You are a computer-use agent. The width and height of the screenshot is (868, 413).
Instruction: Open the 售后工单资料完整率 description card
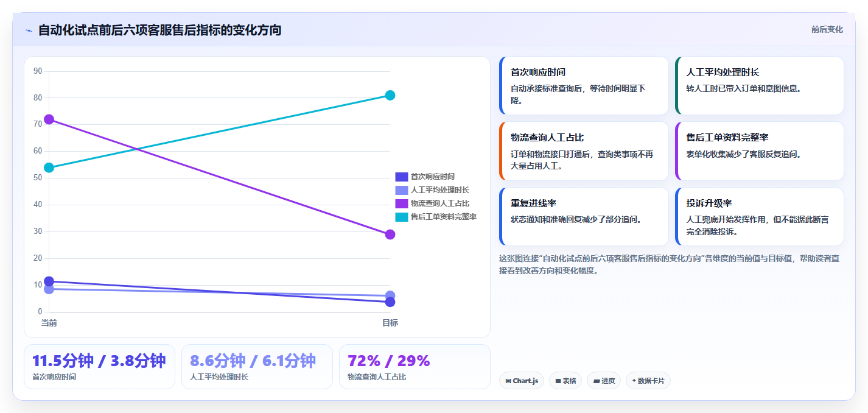click(x=760, y=151)
